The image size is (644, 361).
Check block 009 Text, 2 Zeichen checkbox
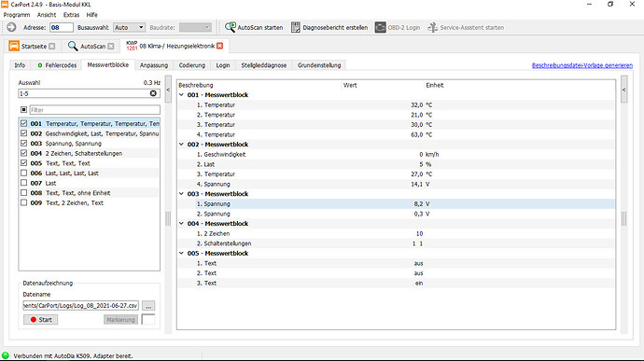[24, 202]
